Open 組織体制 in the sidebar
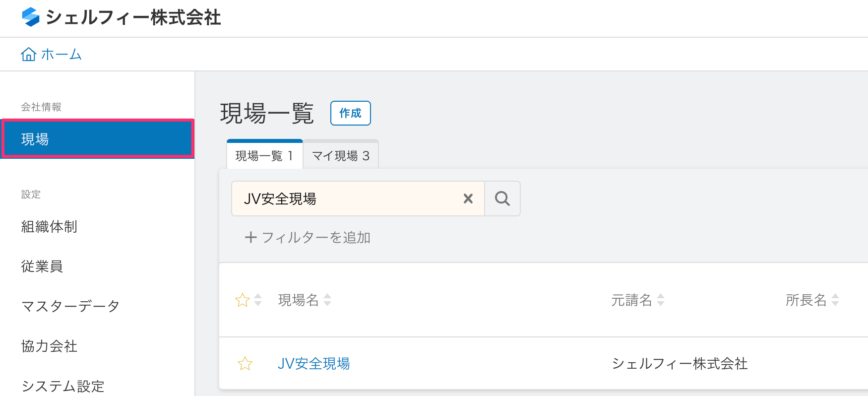This screenshot has width=868, height=396. coord(49,227)
